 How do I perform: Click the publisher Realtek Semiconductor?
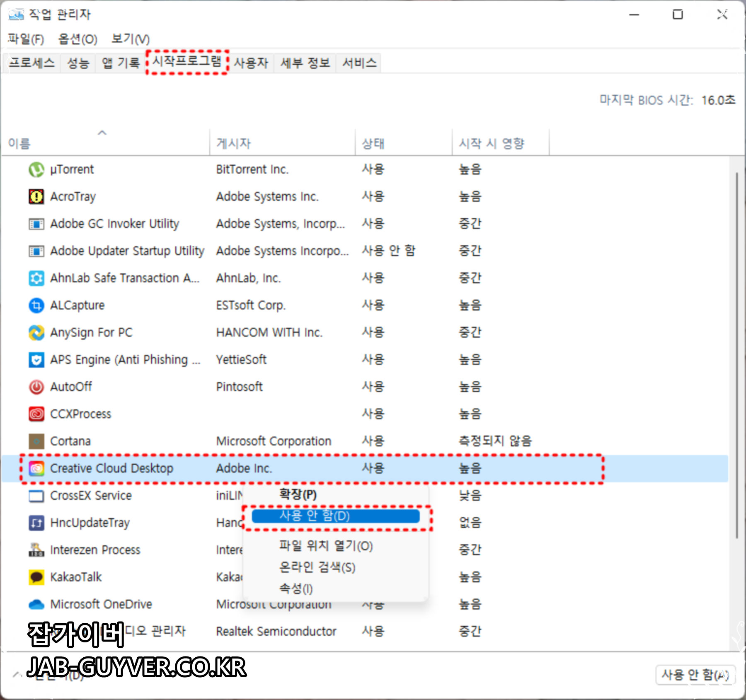(x=276, y=632)
